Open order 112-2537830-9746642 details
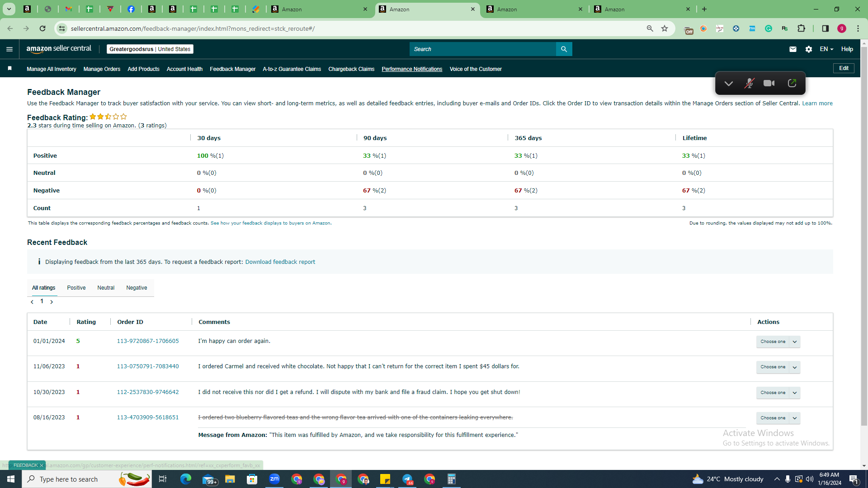Viewport: 868px width, 488px height. point(148,392)
